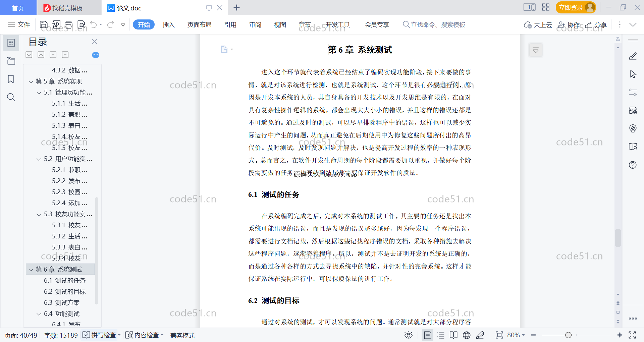This screenshot has height=342, width=644.
Task: Go to the 首页 home tab
Action: 18,8
